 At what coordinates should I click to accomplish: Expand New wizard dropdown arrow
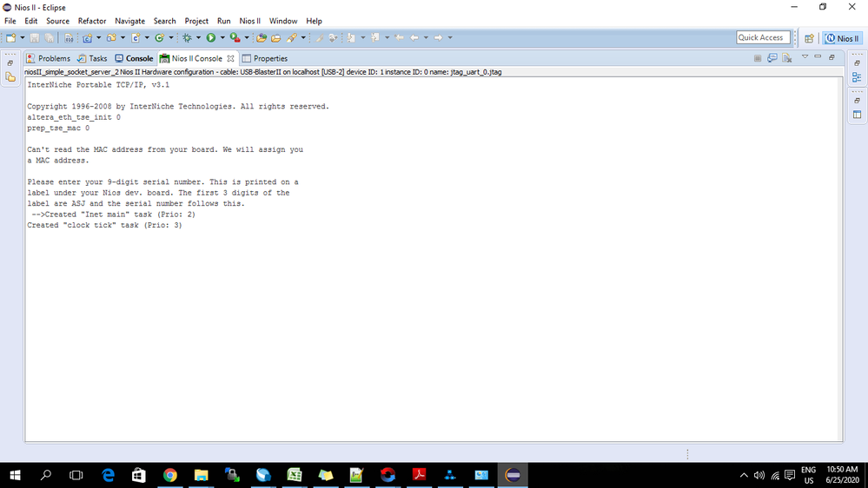point(22,37)
